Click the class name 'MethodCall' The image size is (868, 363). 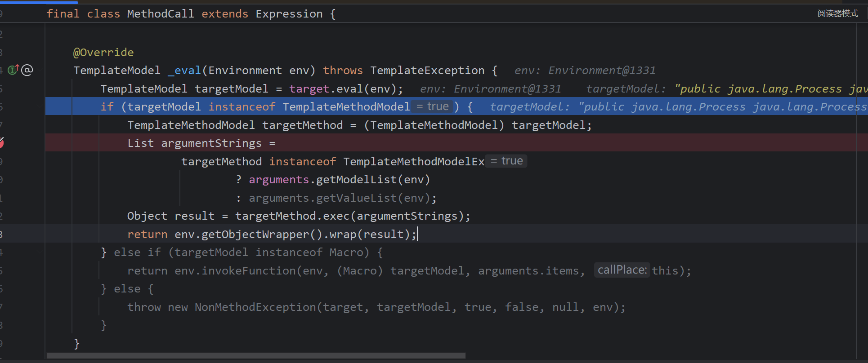[x=161, y=14]
